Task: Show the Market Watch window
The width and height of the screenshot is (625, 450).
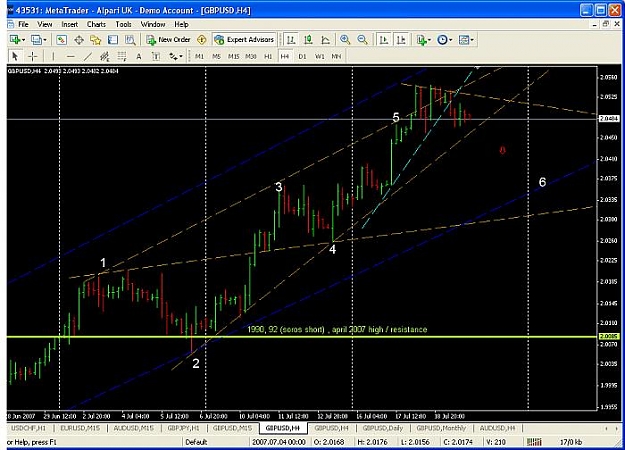Action: coord(61,39)
